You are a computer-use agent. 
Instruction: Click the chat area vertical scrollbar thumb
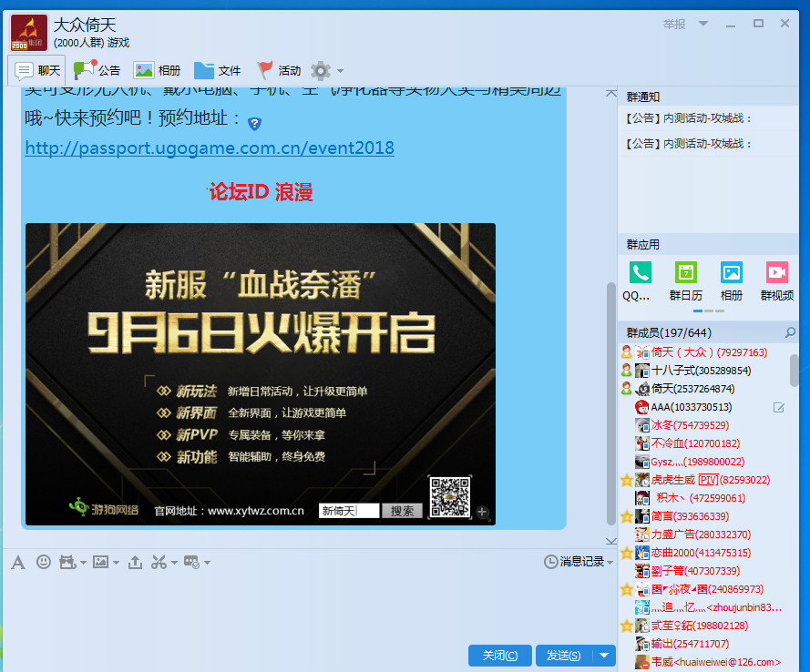point(611,403)
